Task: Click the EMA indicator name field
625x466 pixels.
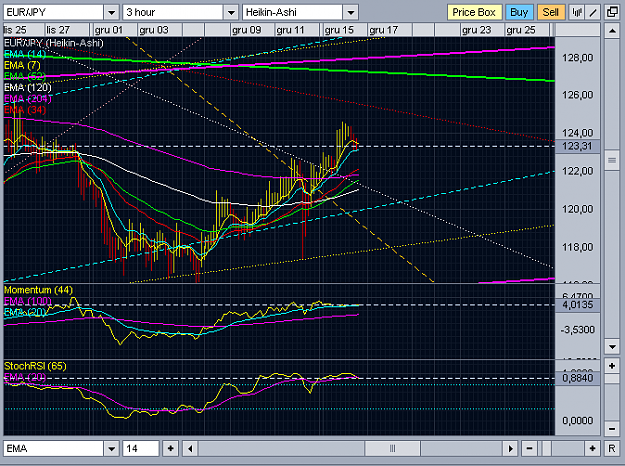Action: click(x=53, y=449)
